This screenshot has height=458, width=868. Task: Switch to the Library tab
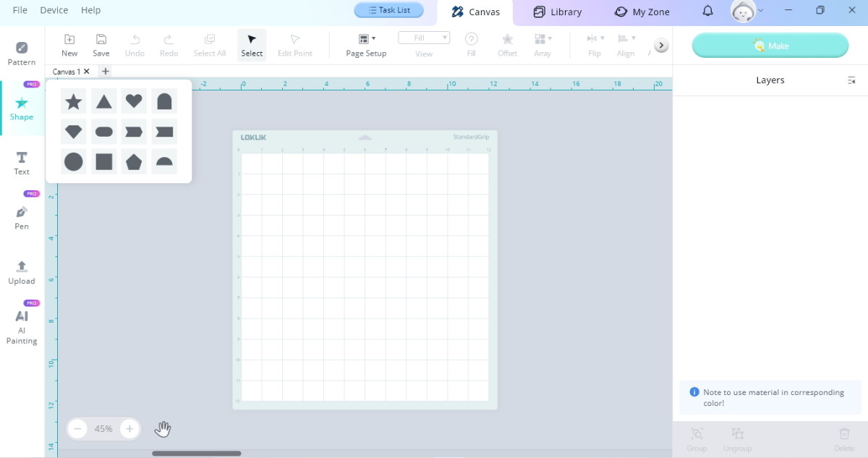pos(557,12)
